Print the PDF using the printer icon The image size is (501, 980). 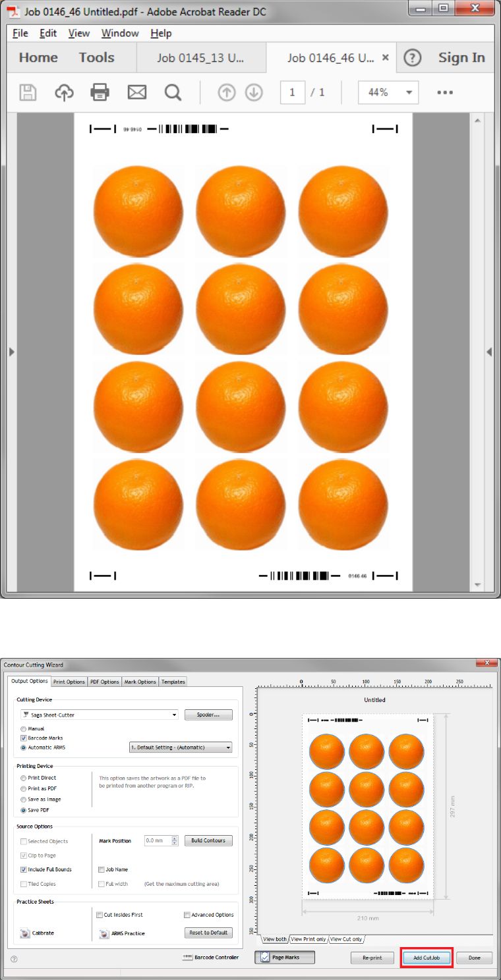100,93
